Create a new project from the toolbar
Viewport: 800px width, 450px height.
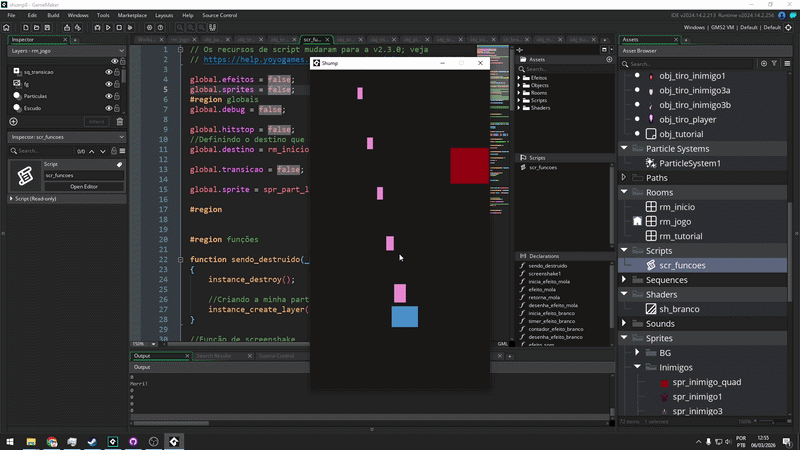pyautogui.click(x=26, y=28)
